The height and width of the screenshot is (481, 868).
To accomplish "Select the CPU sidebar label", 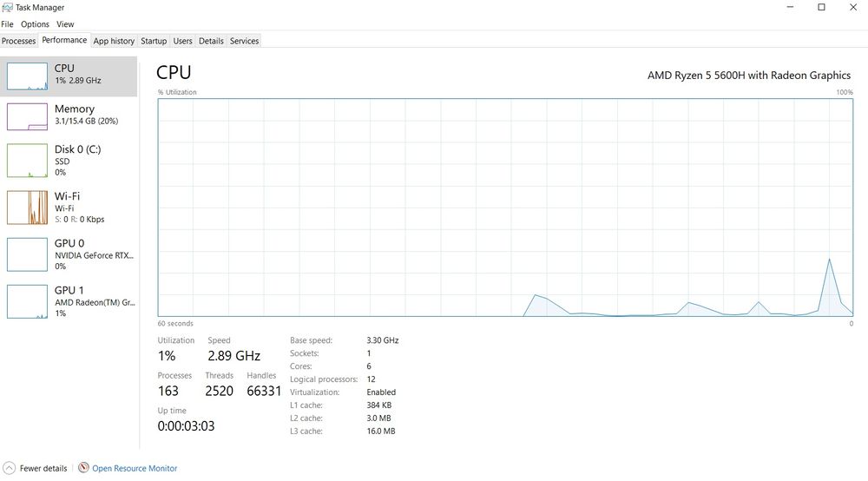I will (x=64, y=68).
